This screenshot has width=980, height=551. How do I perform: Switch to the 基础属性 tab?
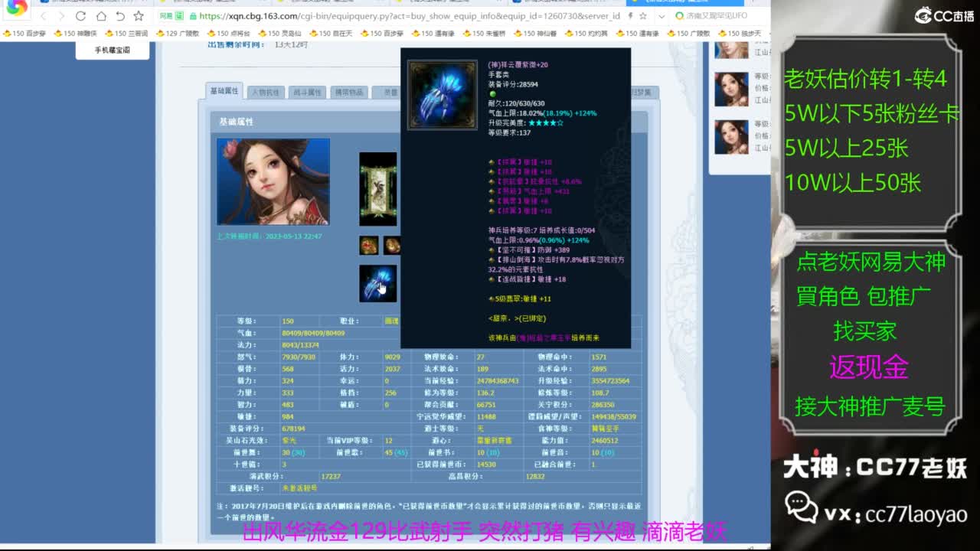pos(224,91)
